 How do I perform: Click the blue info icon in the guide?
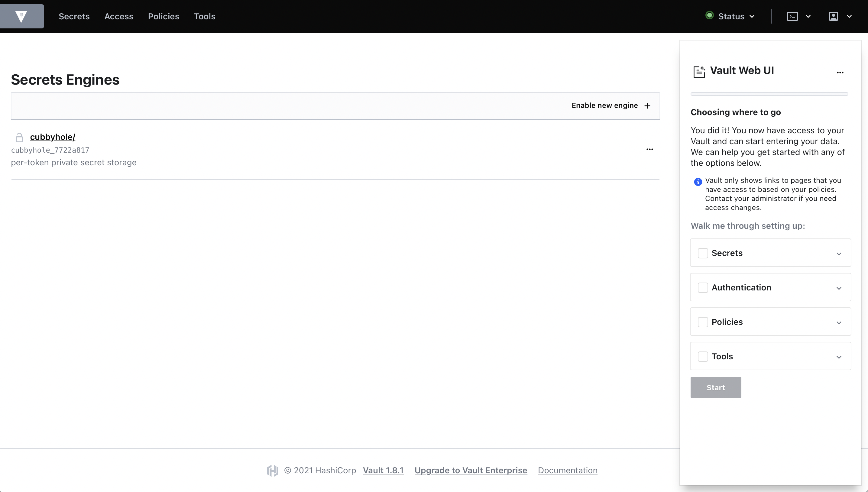pyautogui.click(x=698, y=182)
